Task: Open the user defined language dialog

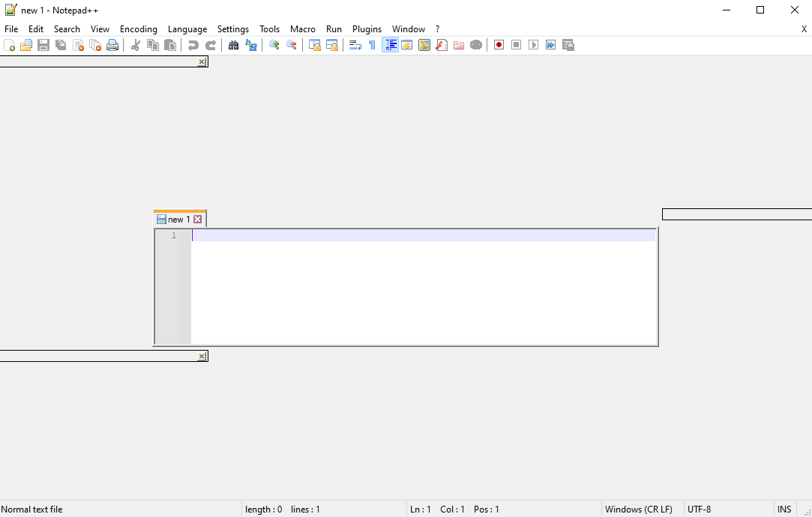Action: 407,45
